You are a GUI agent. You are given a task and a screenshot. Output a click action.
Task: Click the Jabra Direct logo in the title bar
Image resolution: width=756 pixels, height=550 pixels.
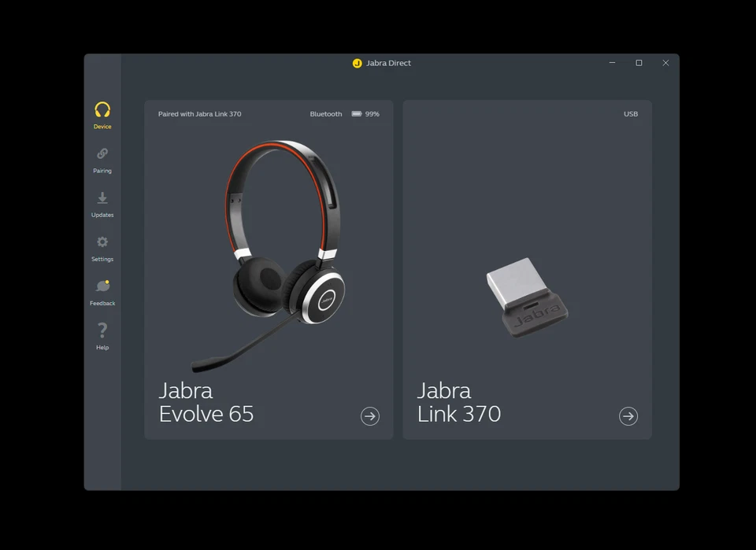[358, 63]
